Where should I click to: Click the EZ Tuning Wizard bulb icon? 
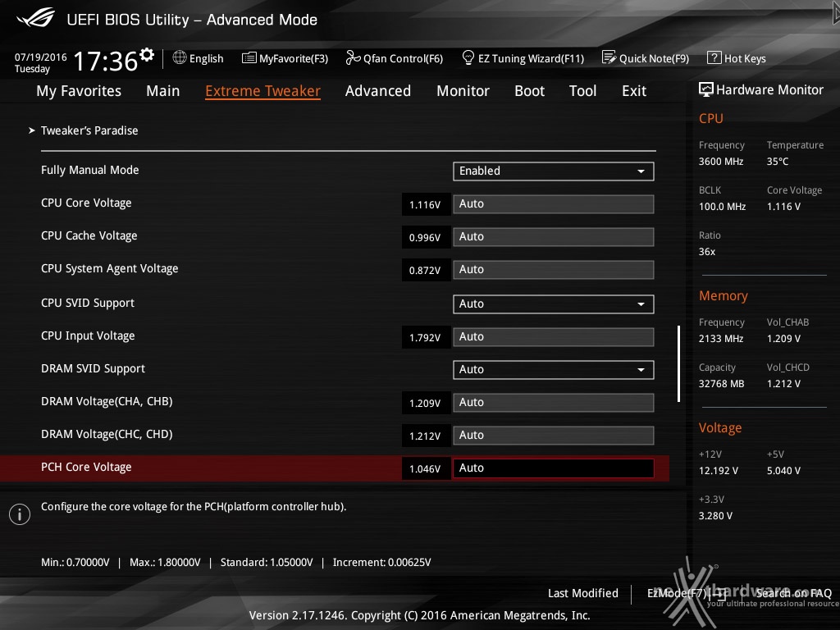pos(468,57)
